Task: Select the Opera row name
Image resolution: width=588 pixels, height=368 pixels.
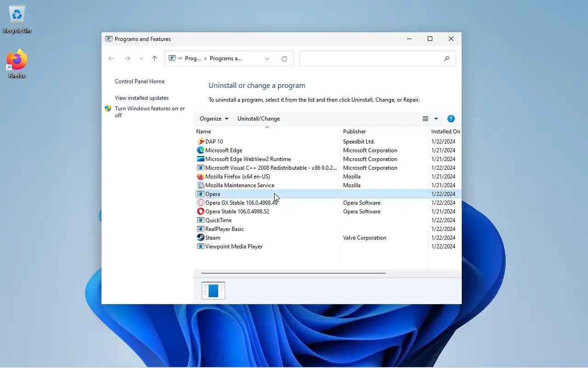Action: coord(213,194)
